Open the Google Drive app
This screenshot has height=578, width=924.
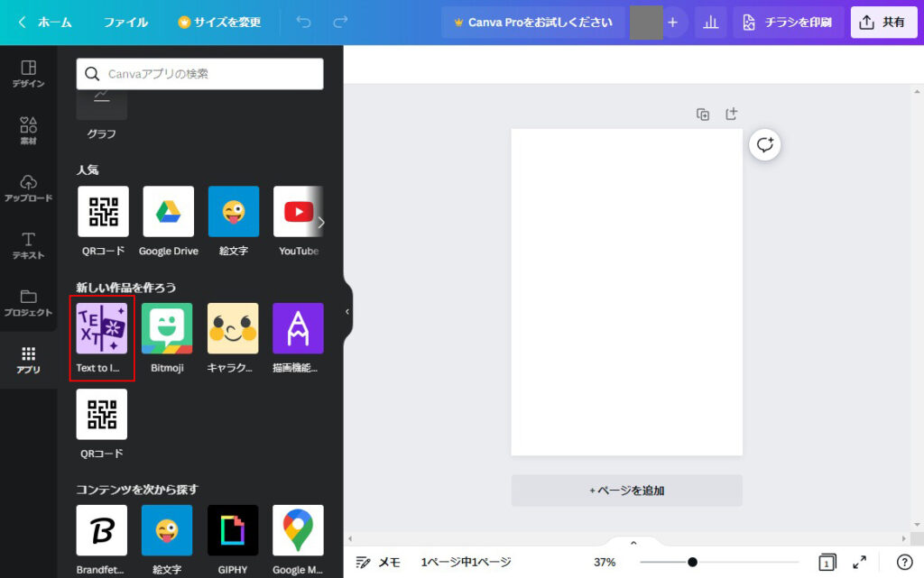pyautogui.click(x=169, y=221)
